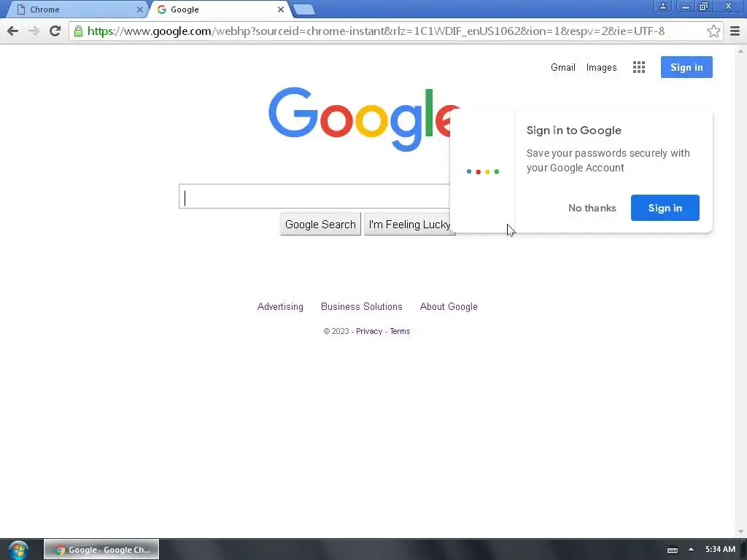Click the scrollbar down arrow
747x560 pixels.
[740, 532]
